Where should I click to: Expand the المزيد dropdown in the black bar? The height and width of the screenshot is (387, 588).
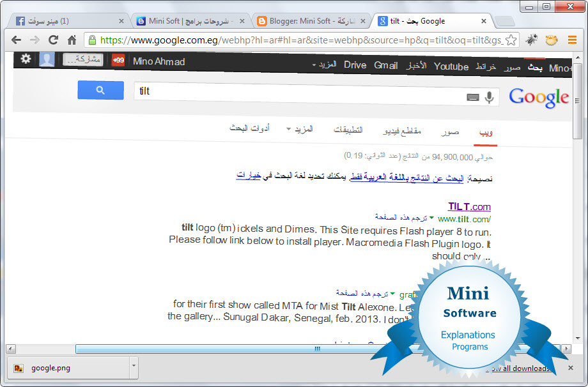click(325, 64)
